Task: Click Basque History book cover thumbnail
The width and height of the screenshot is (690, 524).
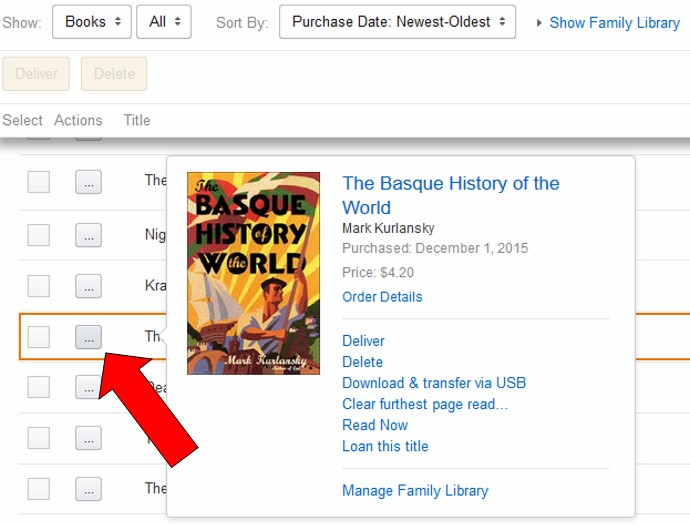Action: pos(253,273)
